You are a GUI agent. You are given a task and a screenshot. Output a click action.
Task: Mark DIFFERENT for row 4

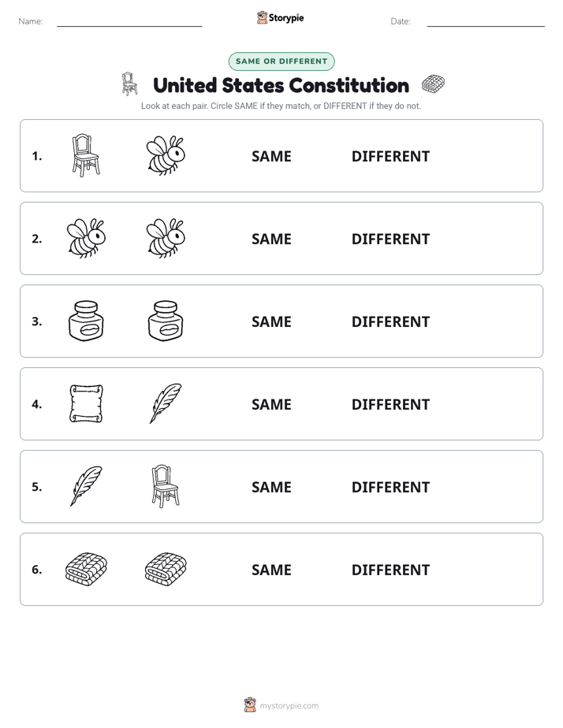[390, 404]
